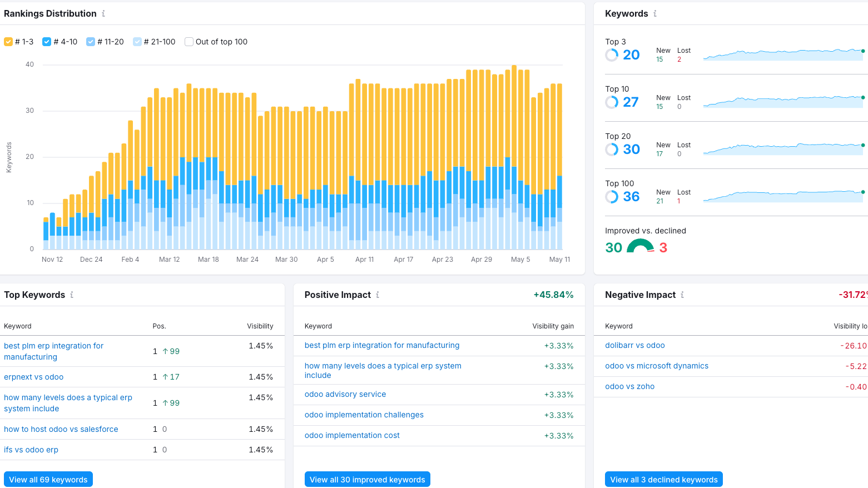Open Positive Impact info tooltip icon
868x488 pixels.
click(378, 295)
